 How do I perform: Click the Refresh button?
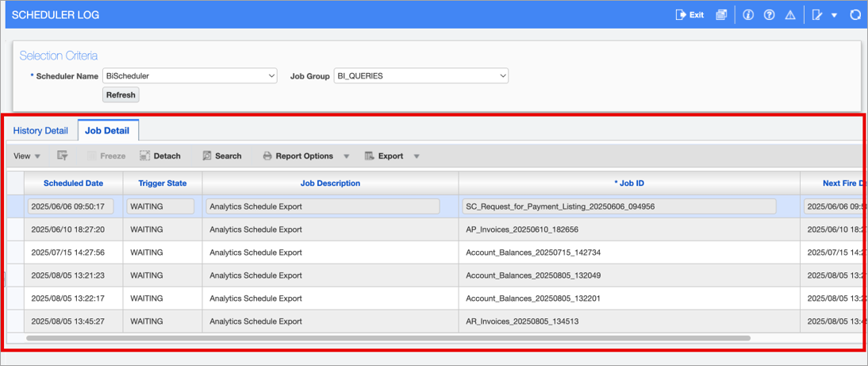pos(121,94)
